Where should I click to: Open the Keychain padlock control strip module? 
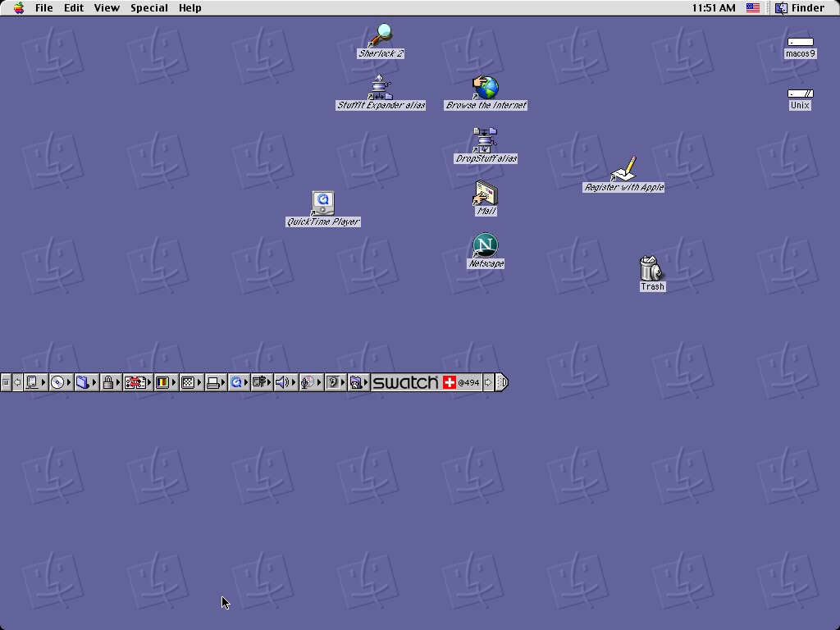pyautogui.click(x=111, y=382)
